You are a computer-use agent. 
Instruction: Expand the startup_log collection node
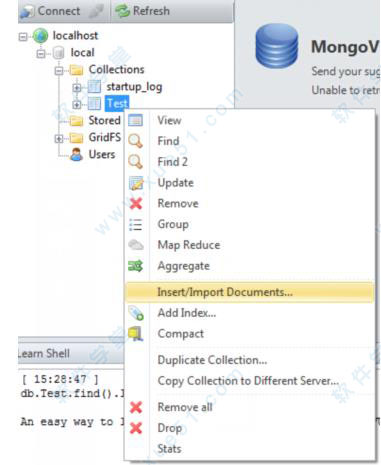coord(77,87)
